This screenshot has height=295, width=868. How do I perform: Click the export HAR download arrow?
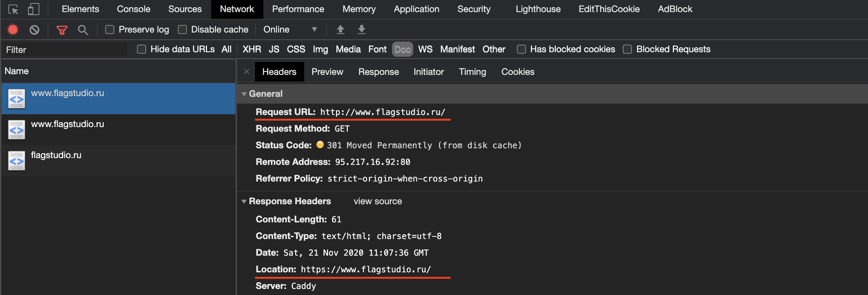click(362, 29)
